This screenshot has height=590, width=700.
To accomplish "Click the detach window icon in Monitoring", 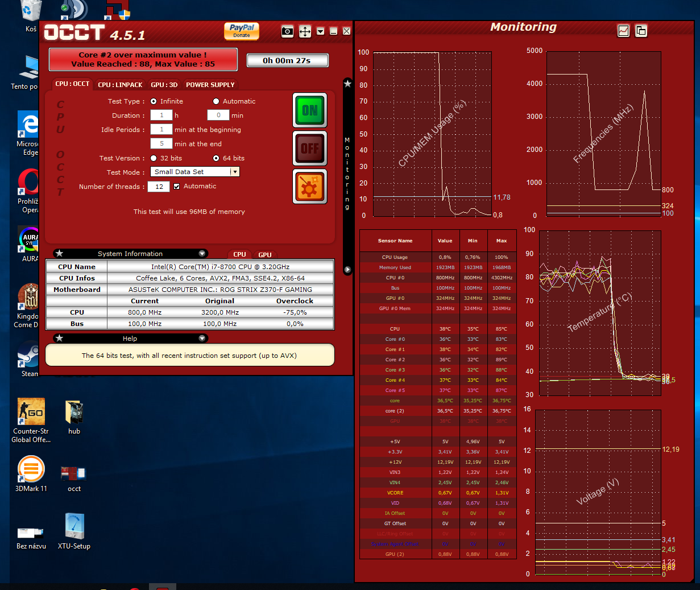I will [641, 31].
